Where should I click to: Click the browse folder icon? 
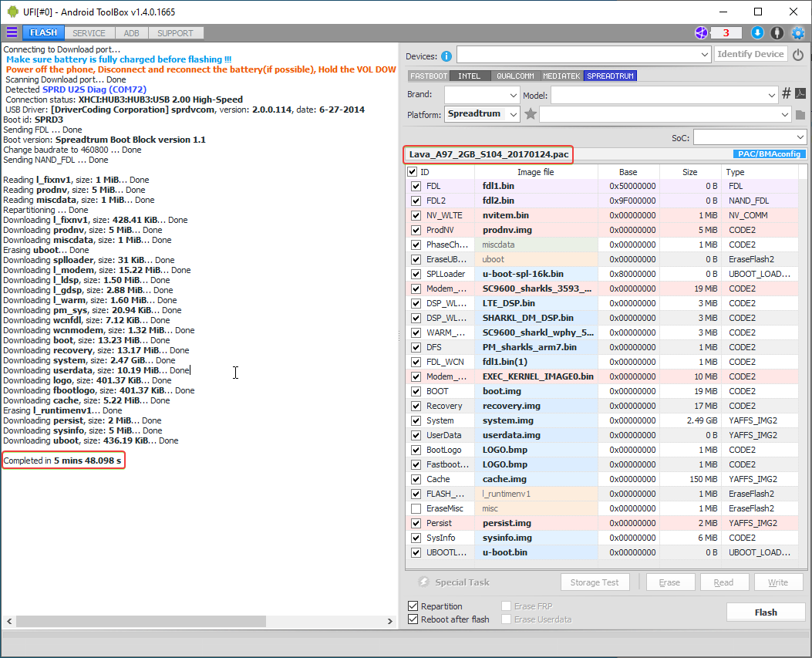pos(800,114)
